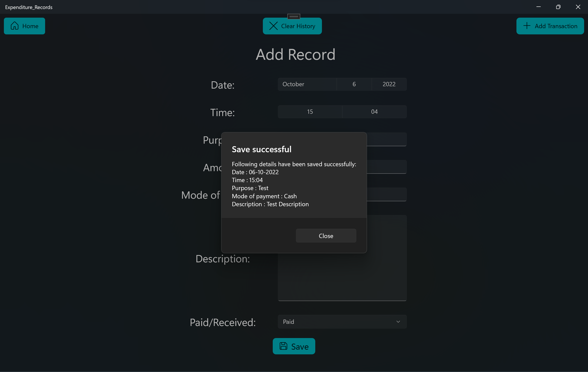
Task: Open the Paid/Received dropdown via its chevron
Action: [398, 322]
